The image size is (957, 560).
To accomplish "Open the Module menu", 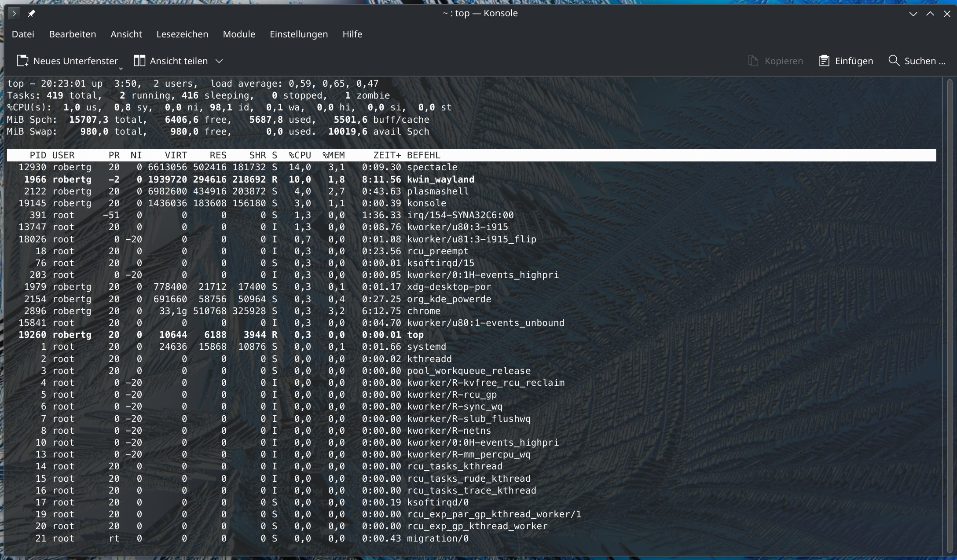I will [x=239, y=34].
